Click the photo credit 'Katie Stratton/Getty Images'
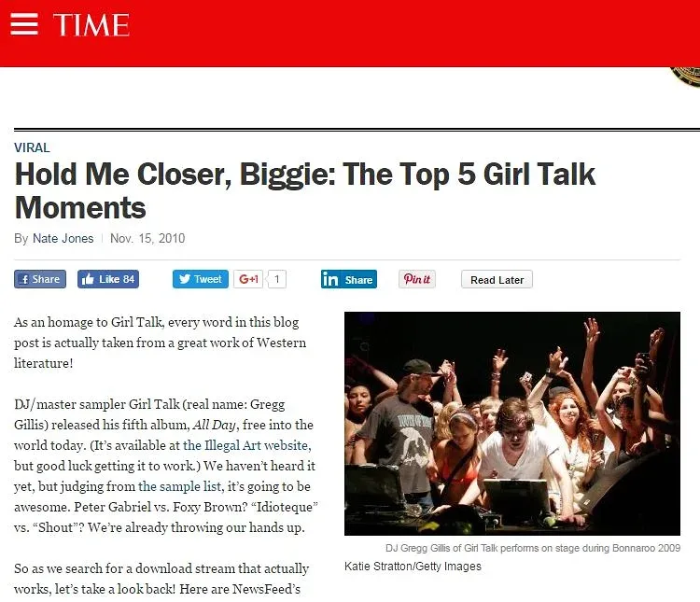 point(413,567)
